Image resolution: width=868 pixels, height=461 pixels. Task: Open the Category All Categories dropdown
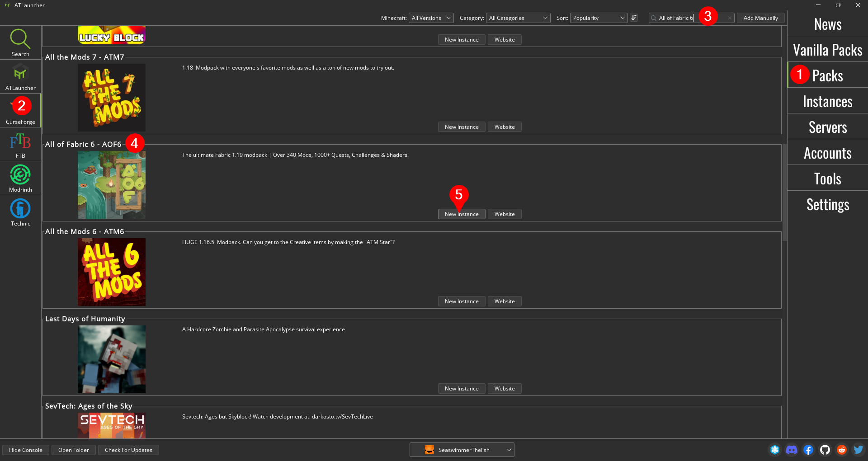(x=518, y=18)
